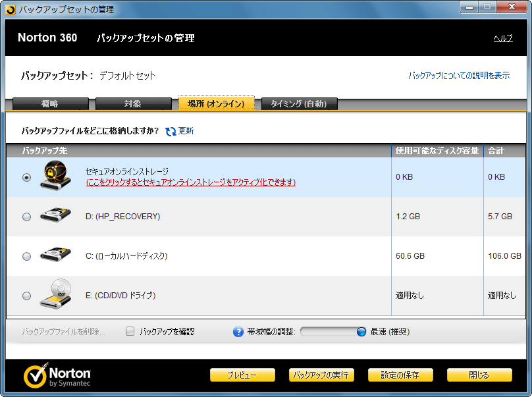This screenshot has width=532, height=397.
Task: Click the Secure Online Storage globe drive icon
Action: pyautogui.click(x=55, y=176)
